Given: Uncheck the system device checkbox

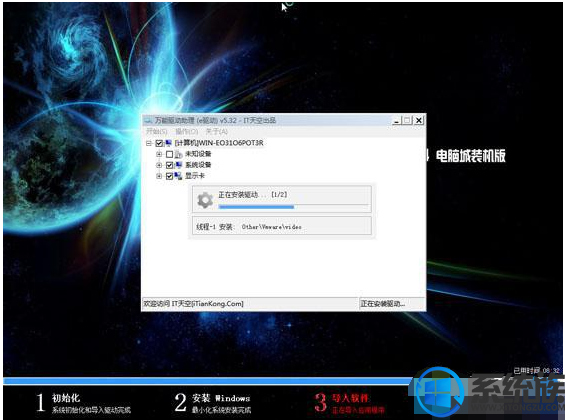Looking at the screenshot, I should click(x=169, y=165).
